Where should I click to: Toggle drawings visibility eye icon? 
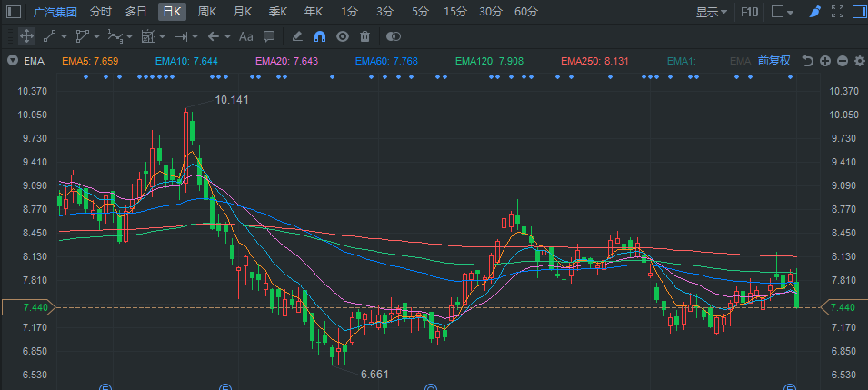pyautogui.click(x=343, y=36)
